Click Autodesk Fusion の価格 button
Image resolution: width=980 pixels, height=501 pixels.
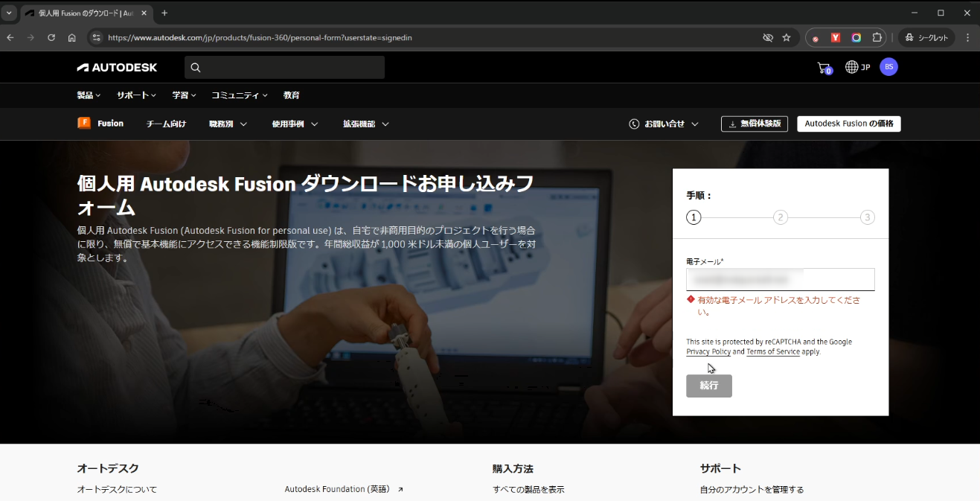pyautogui.click(x=849, y=124)
